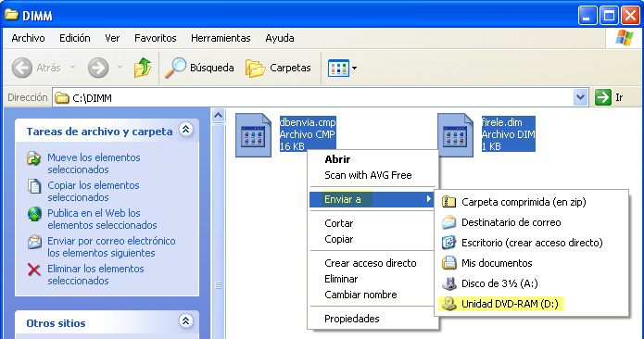Viewport: 644px width, 339px height.
Task: Click the Escritorio desktop shortcut icon
Action: (x=448, y=243)
